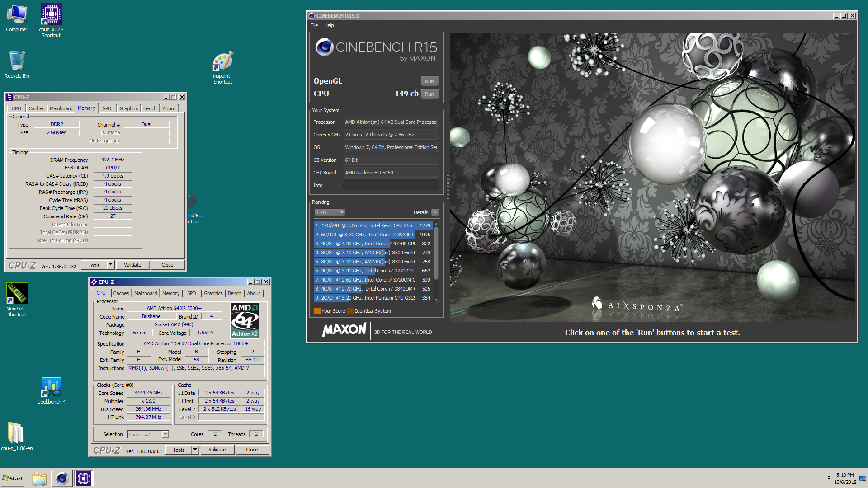Select ranking entry Core i7-3930K 1096

coord(373,235)
